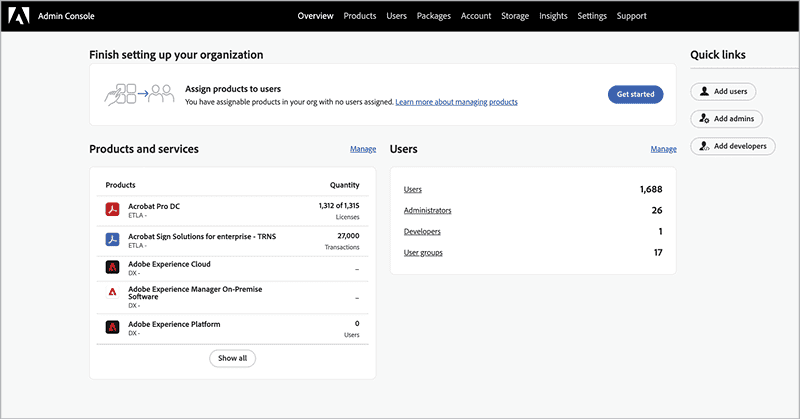Click the Add users quick link
The width and height of the screenshot is (800, 419).
pos(723,91)
